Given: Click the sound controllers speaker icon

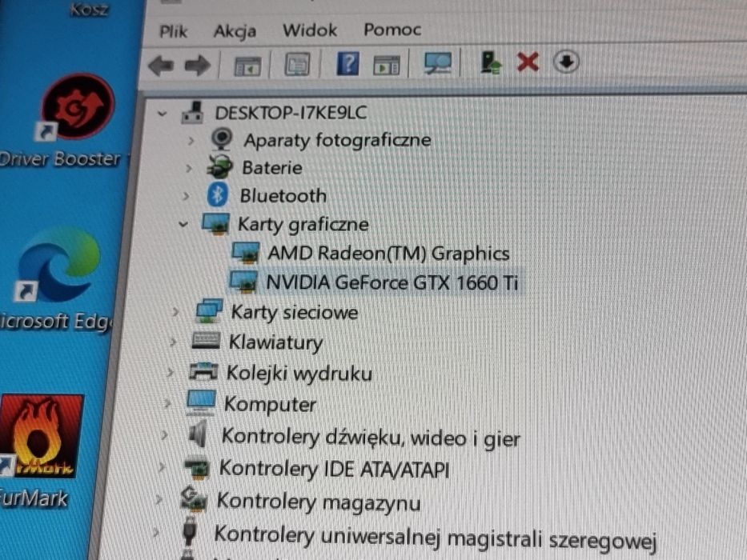Looking at the screenshot, I should [198, 434].
